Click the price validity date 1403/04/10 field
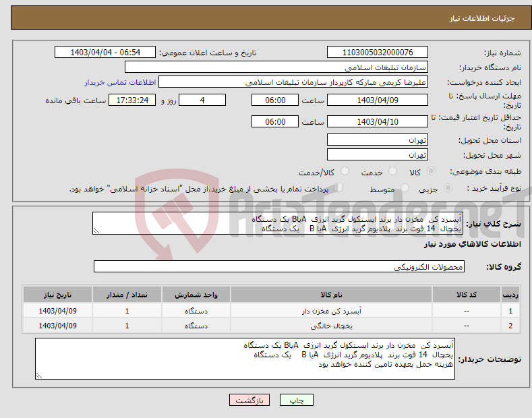Viewport: 532px width, 418px height. [378, 121]
